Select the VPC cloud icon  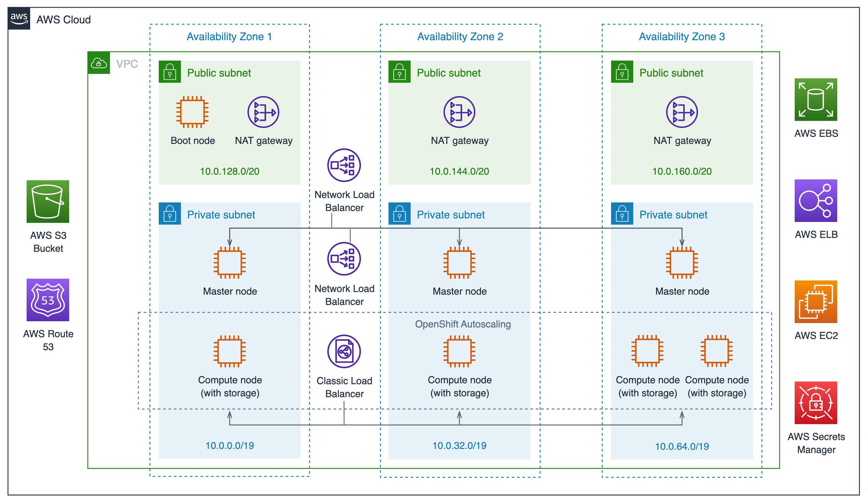tap(99, 63)
